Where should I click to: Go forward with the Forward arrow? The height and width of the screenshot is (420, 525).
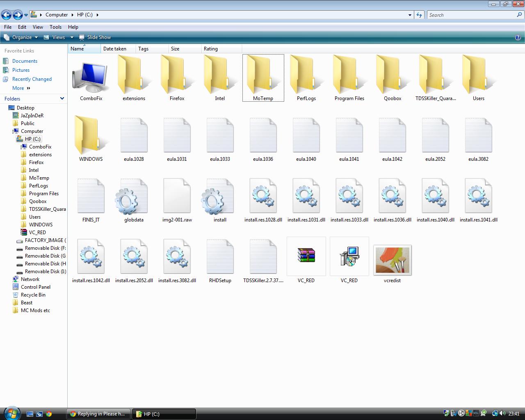click(17, 15)
